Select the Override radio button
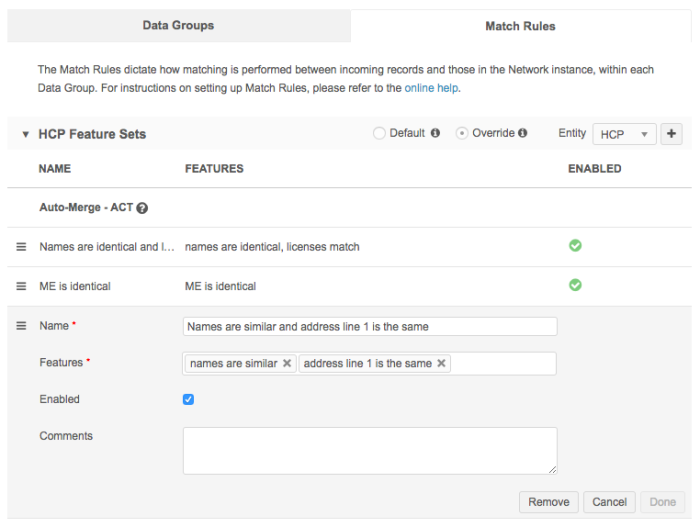Screen dimensions: 700x527 [x=462, y=133]
